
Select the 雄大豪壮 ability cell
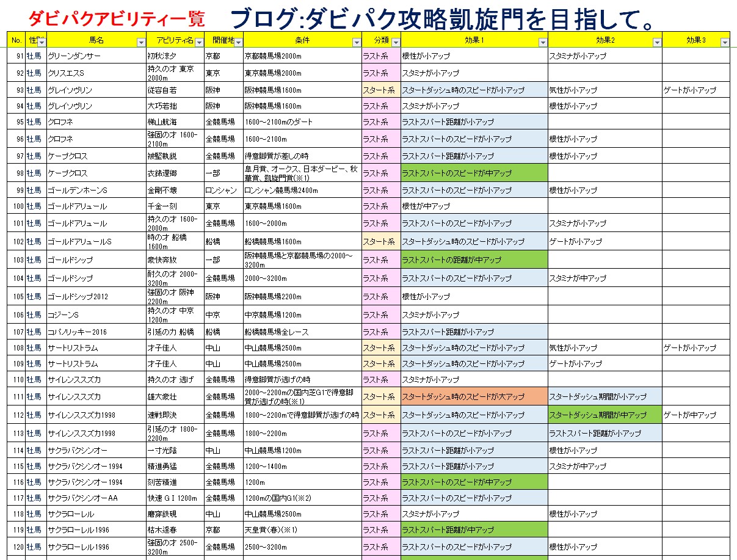175,396
